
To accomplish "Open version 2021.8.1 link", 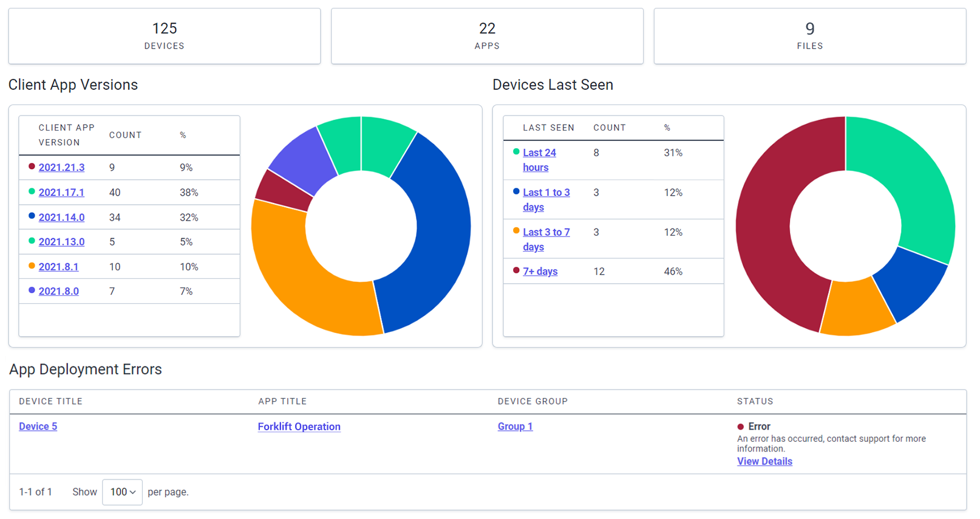I will (58, 267).
